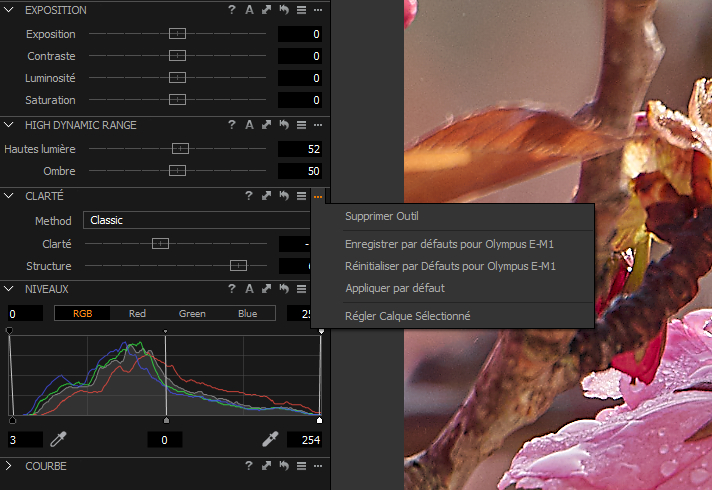Click the Exposition slider handle

pos(177,34)
